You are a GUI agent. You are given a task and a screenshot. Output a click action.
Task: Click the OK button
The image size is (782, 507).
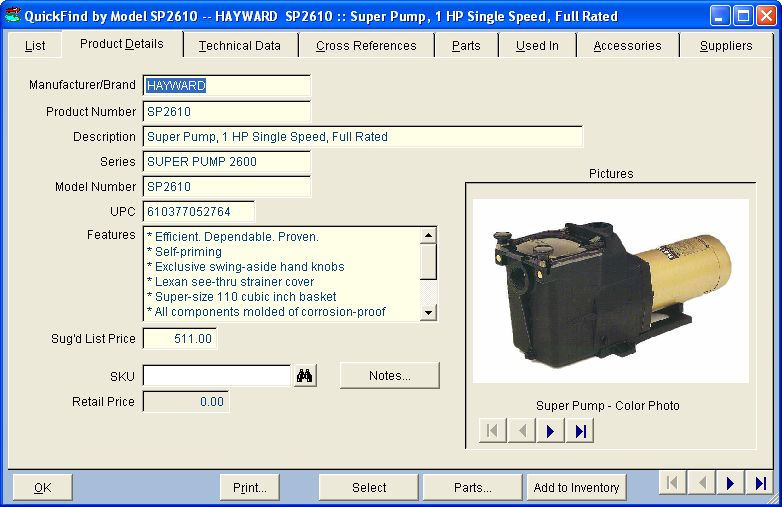(42, 488)
